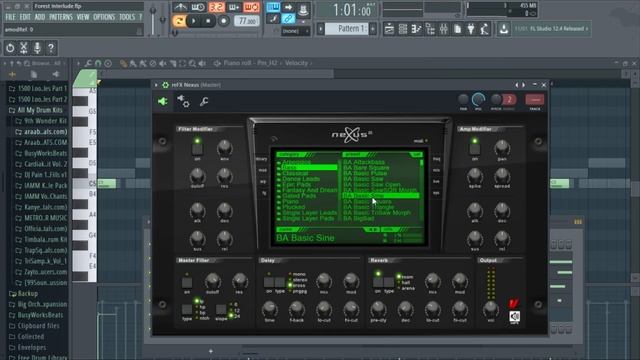This screenshot has height=360, width=640.
Task: Click Master Filter slope button
Action: click(221, 310)
